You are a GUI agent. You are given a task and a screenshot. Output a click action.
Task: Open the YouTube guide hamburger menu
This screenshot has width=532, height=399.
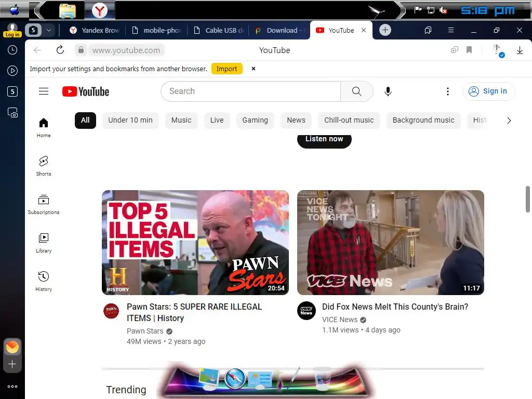44,91
